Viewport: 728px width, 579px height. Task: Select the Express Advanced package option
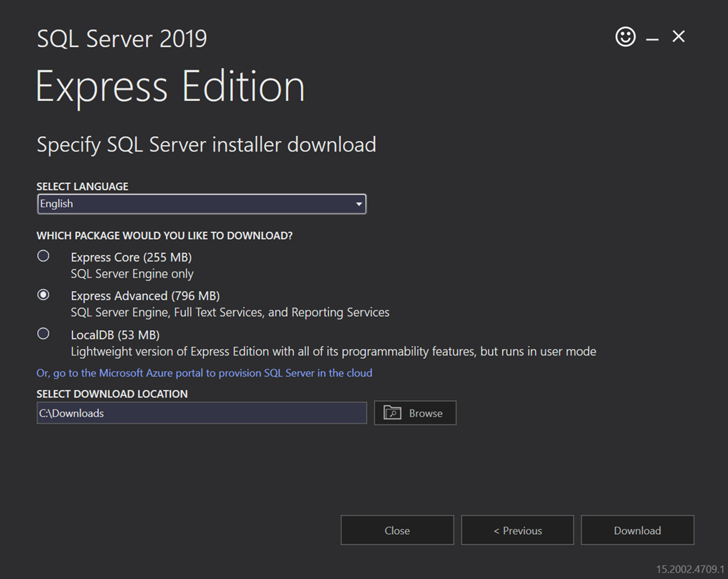click(43, 294)
